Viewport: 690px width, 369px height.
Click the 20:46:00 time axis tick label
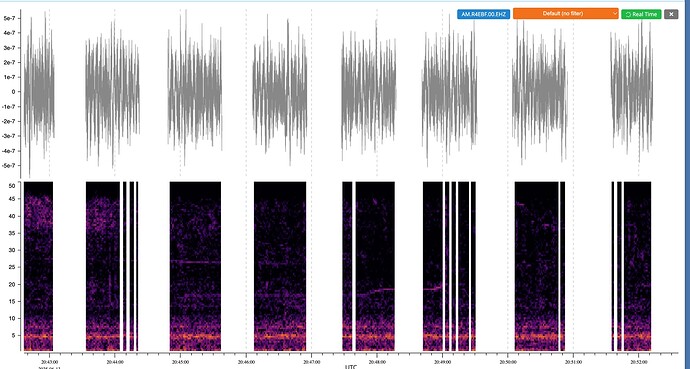point(246,362)
